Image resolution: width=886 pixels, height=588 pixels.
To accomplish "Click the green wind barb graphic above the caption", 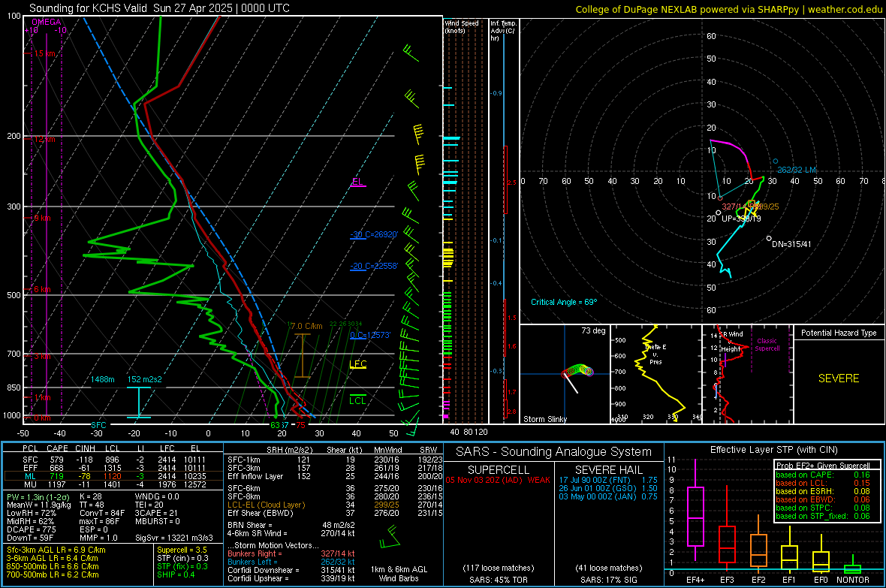I will (x=390, y=537).
